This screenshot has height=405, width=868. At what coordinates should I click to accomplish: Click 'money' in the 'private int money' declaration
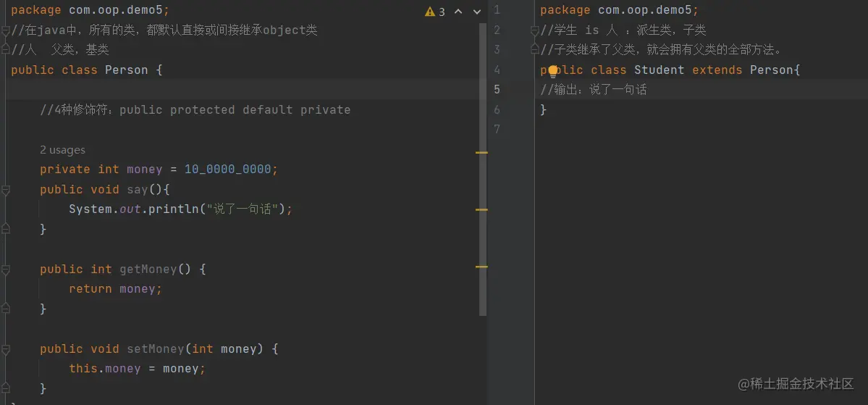(x=145, y=170)
